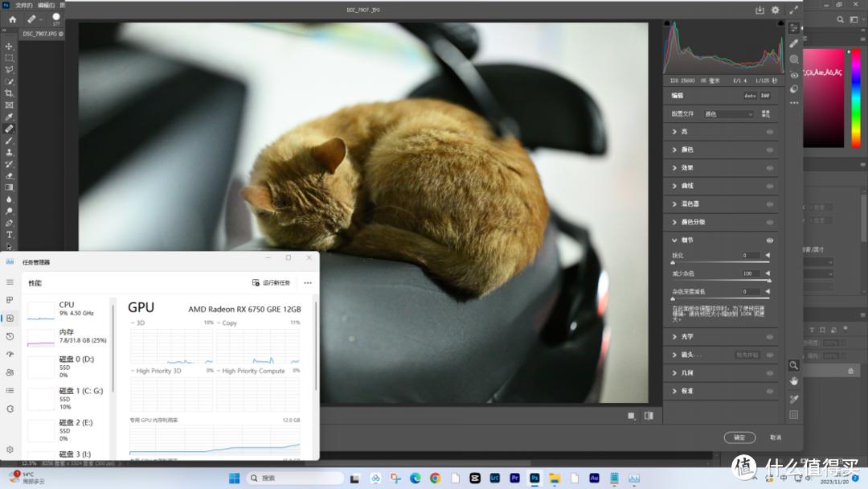Select the Eraser tool in Photoshop
The image size is (868, 489).
[x=9, y=175]
